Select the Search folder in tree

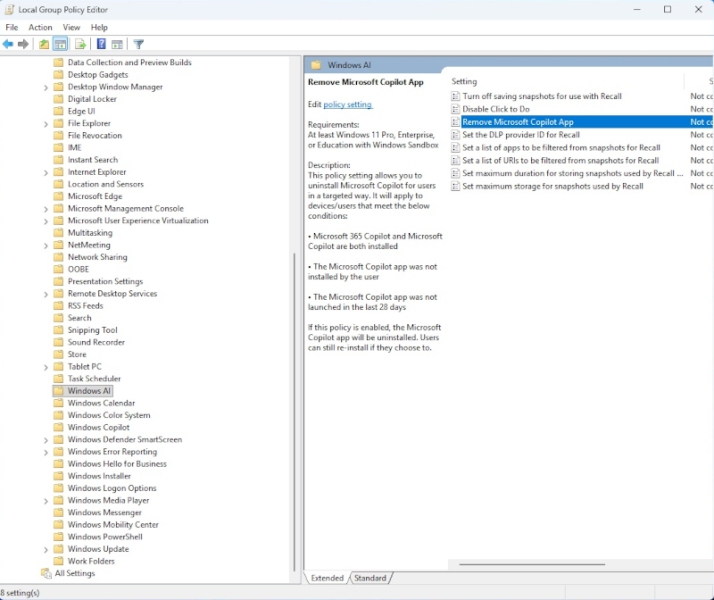point(79,318)
